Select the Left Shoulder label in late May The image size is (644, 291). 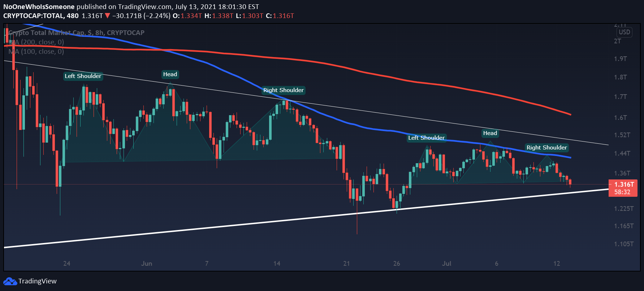[83, 76]
